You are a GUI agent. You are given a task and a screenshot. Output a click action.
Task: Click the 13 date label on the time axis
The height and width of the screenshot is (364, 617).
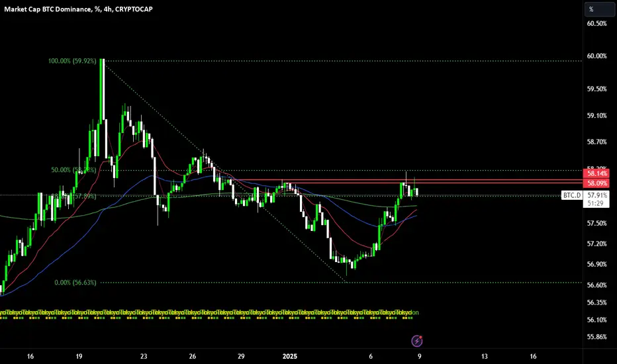click(x=485, y=357)
